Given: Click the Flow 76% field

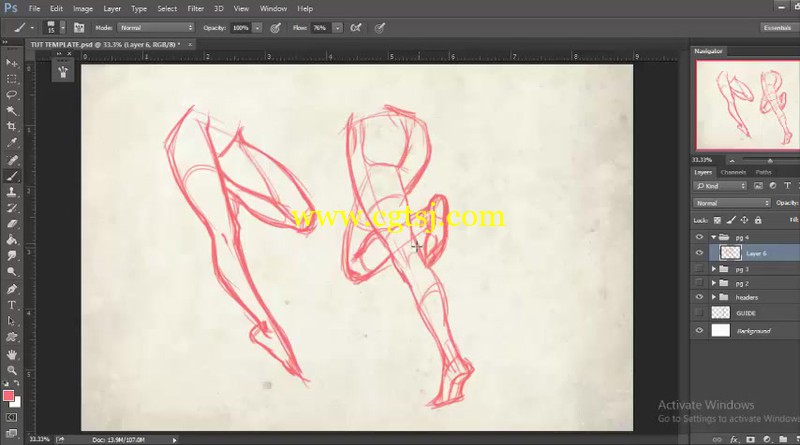Looking at the screenshot, I should pos(320,28).
